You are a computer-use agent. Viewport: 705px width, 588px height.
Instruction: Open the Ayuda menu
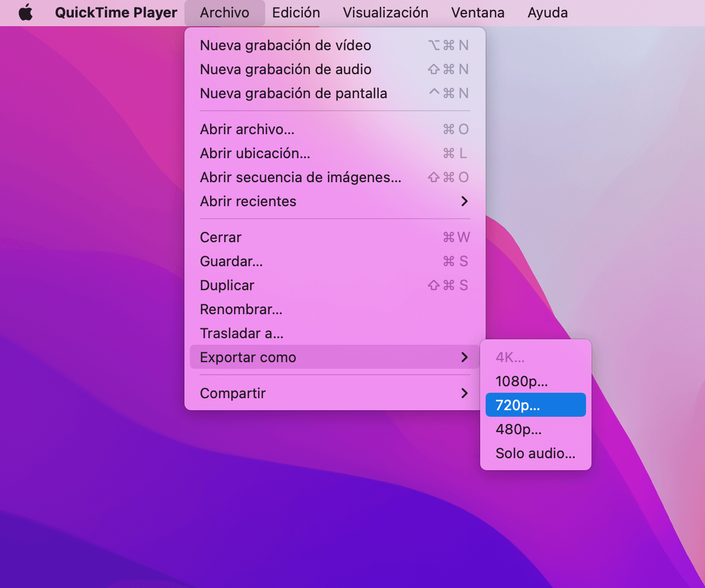pos(547,12)
